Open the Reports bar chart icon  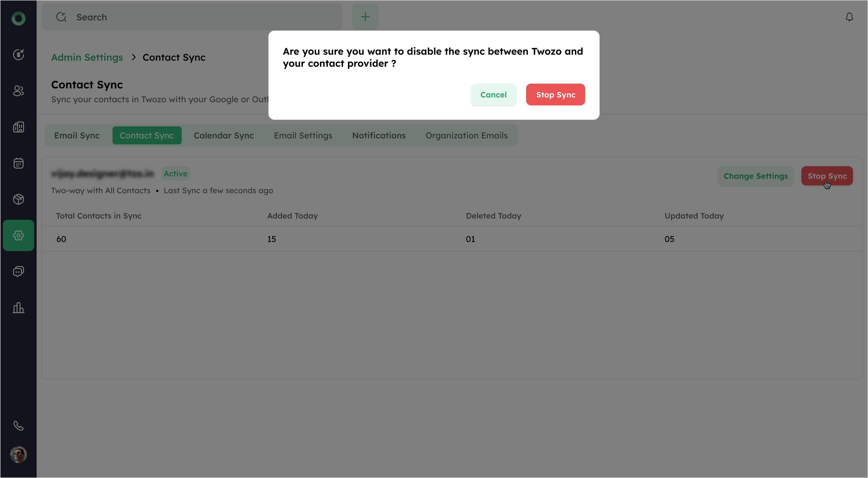pyautogui.click(x=19, y=308)
